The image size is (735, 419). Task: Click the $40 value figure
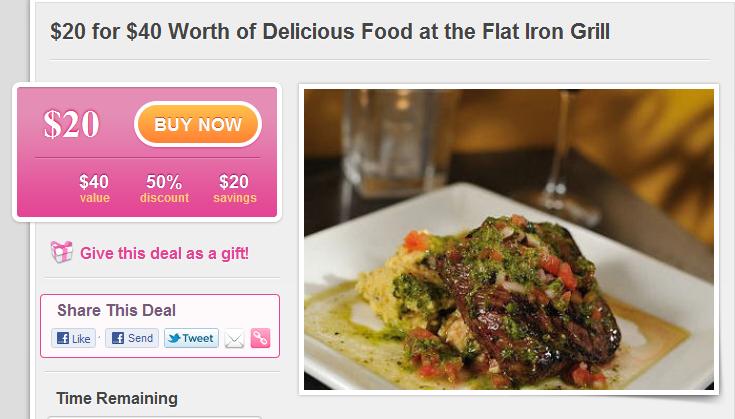[94, 182]
